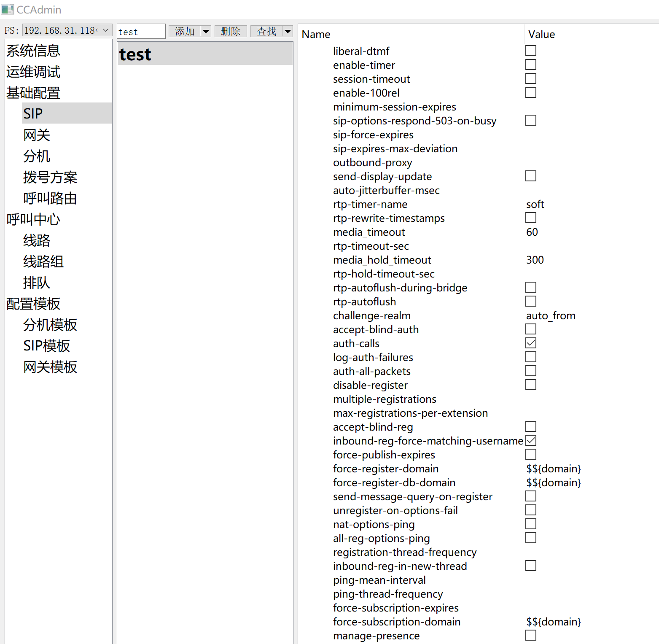Viewport: 659px width, 644px height.
Task: Select the outbound-proxy row name
Action: point(373,162)
